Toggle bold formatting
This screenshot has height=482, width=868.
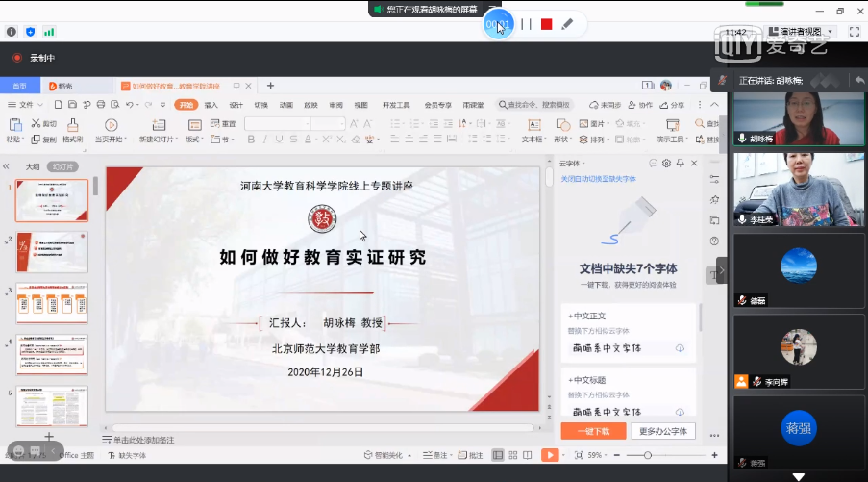(x=251, y=140)
